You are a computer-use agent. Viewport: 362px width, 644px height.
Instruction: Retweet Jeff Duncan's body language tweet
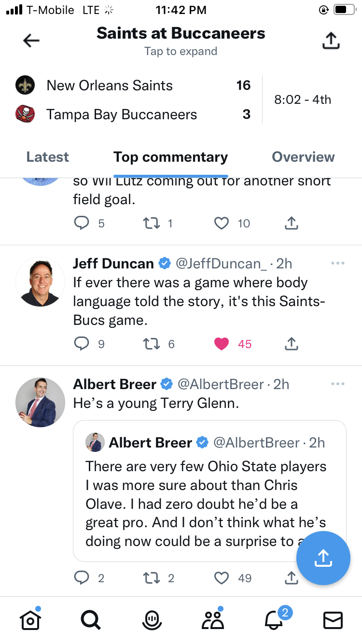[152, 344]
